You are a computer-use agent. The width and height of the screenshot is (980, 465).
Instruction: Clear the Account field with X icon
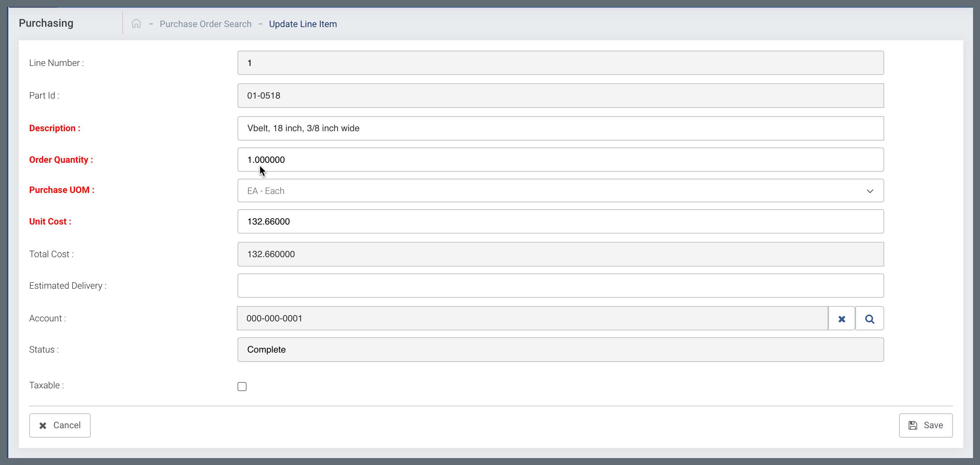tap(841, 319)
